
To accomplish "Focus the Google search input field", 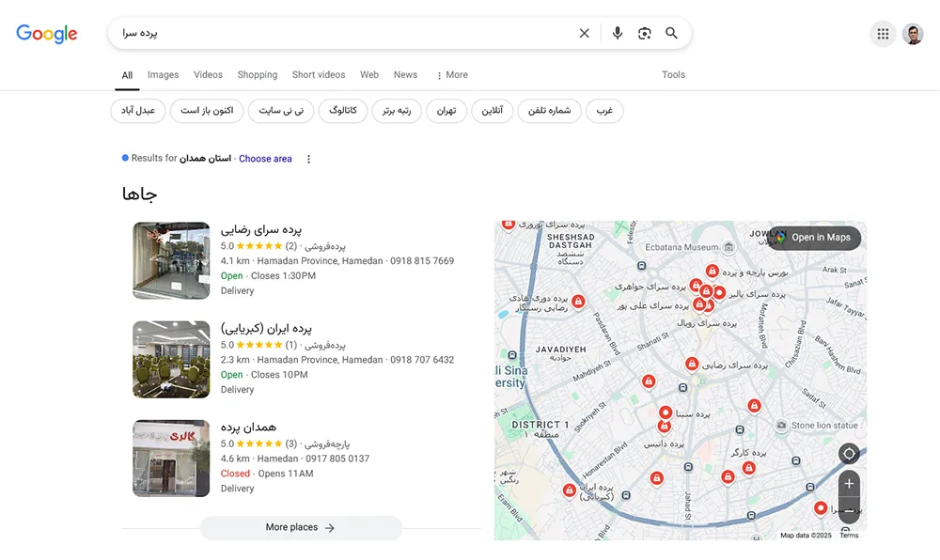I will point(345,34).
